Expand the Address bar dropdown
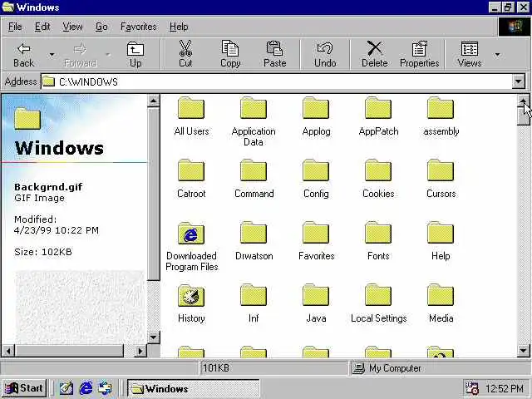 pyautogui.click(x=518, y=81)
